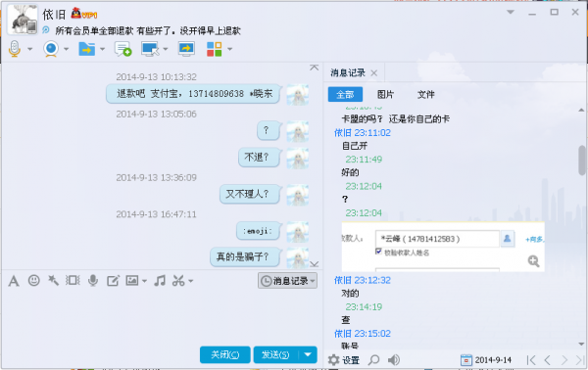588x370 pixels.
Task: Open voice call options dropdown arrow
Action: point(30,49)
